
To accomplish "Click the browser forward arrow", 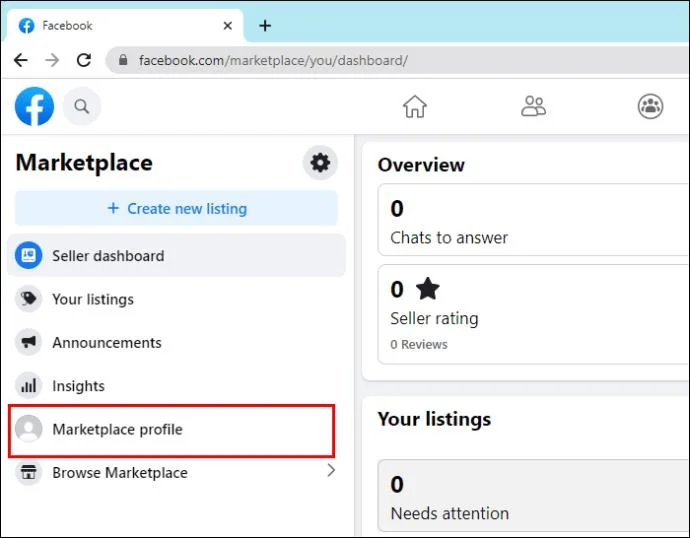I will (x=52, y=60).
